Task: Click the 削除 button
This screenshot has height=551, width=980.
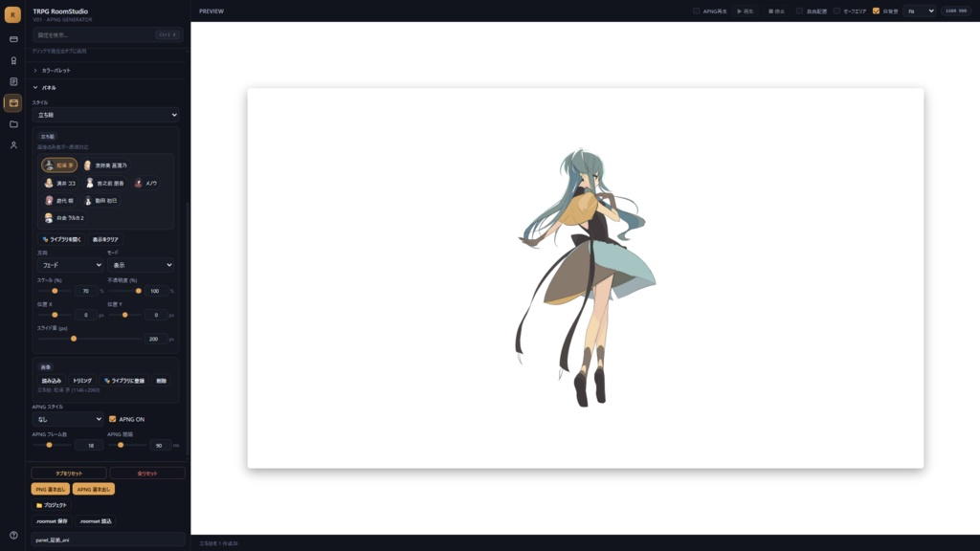Action: pos(161,381)
